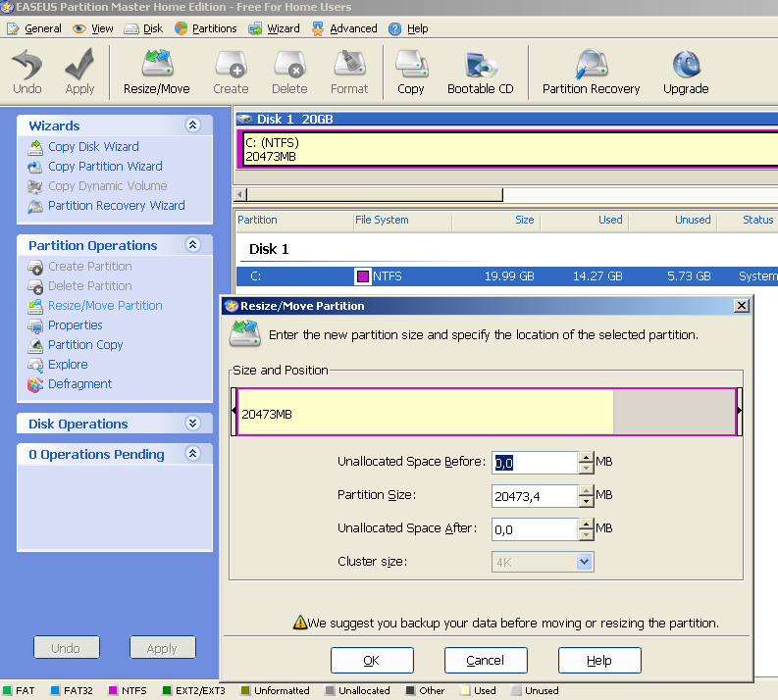Open the Help menu
The image size is (778, 700).
click(x=408, y=28)
